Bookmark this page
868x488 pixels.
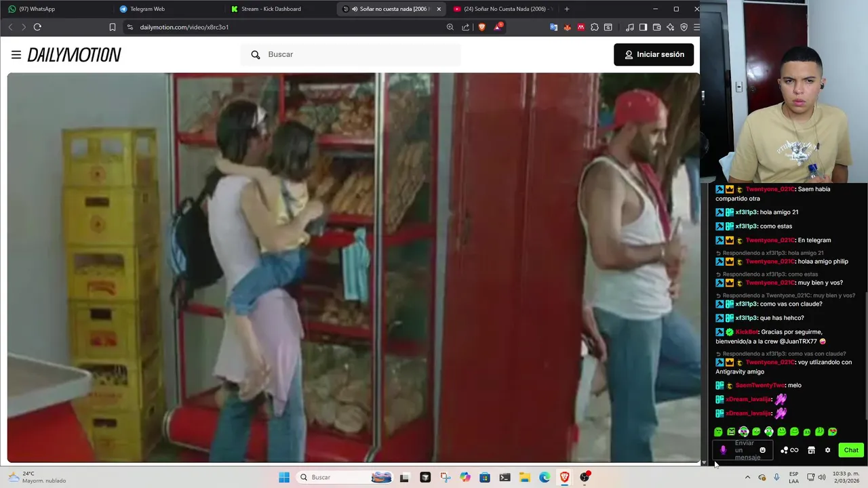113,27
